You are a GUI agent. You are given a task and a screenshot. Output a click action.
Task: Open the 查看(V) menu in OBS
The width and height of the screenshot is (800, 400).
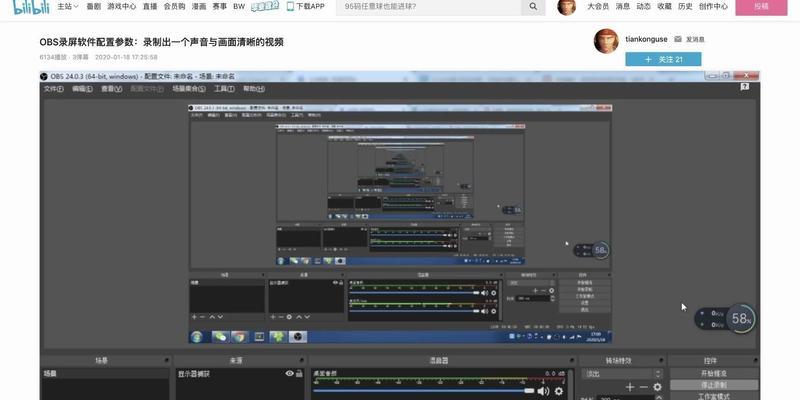pyautogui.click(x=111, y=89)
